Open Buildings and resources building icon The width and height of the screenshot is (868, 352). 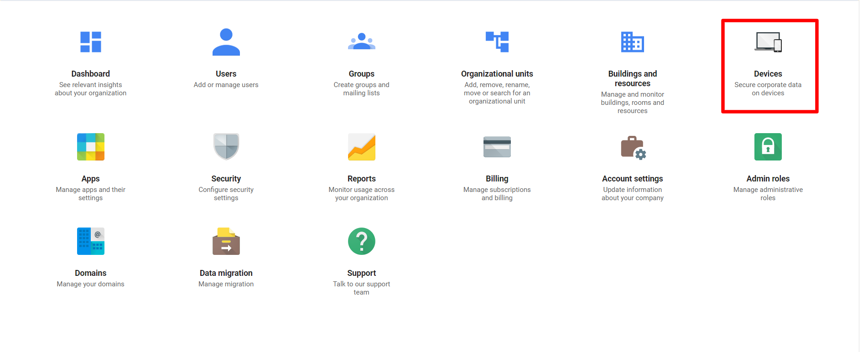tap(633, 42)
